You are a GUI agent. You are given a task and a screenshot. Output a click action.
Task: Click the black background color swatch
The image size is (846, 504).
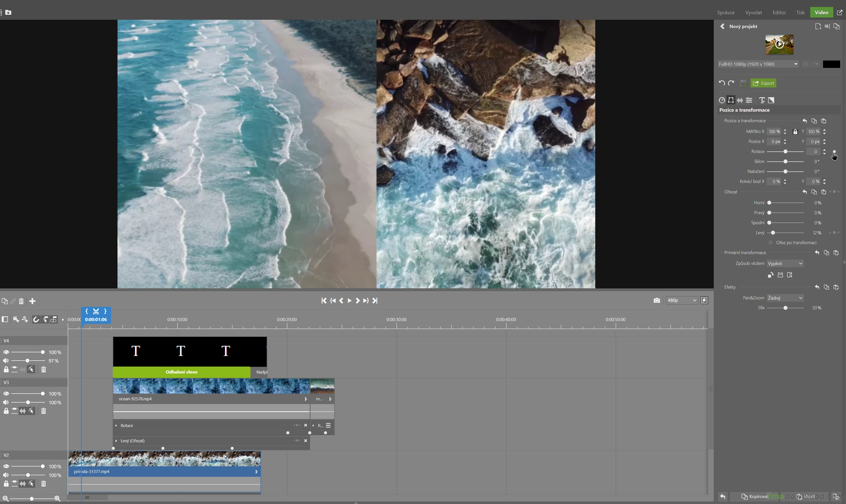pos(831,64)
